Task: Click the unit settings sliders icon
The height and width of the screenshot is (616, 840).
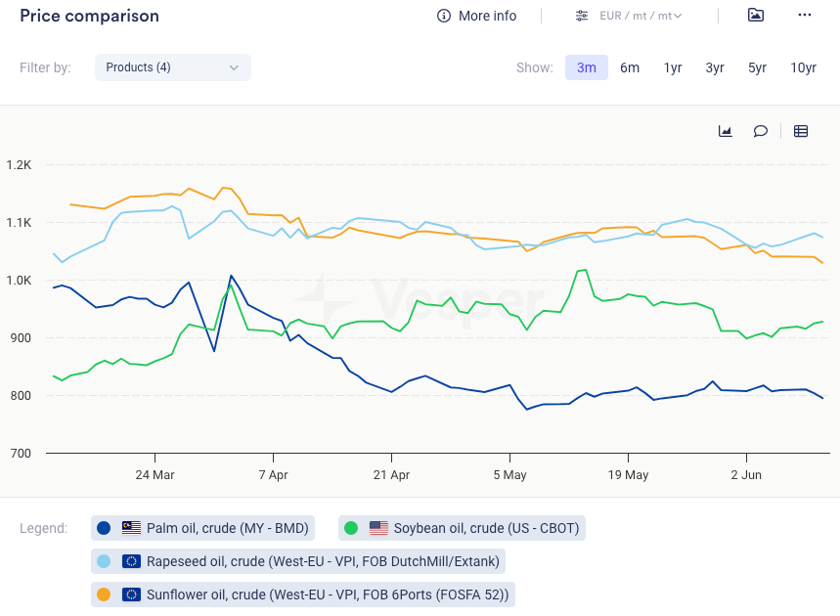Action: [582, 16]
